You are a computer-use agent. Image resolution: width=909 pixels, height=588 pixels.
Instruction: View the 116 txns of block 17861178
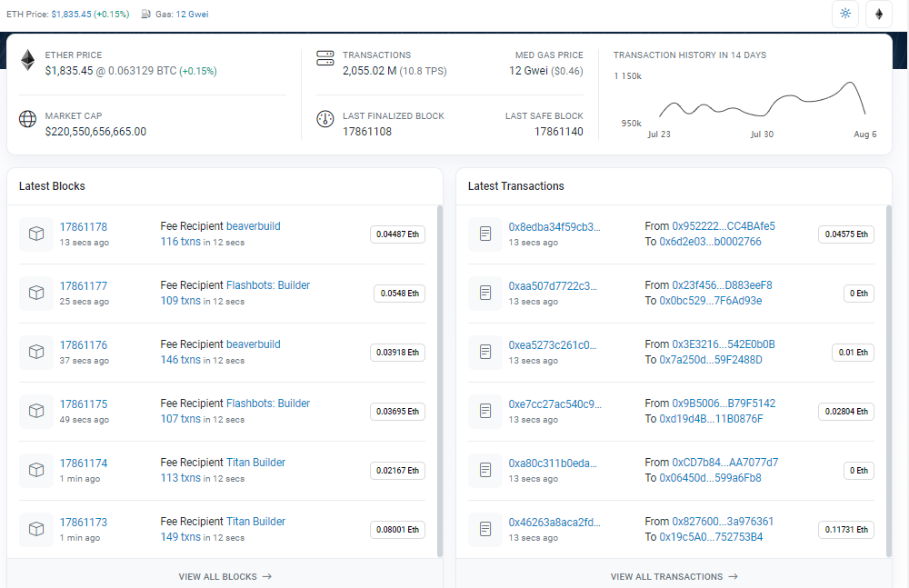pos(180,242)
